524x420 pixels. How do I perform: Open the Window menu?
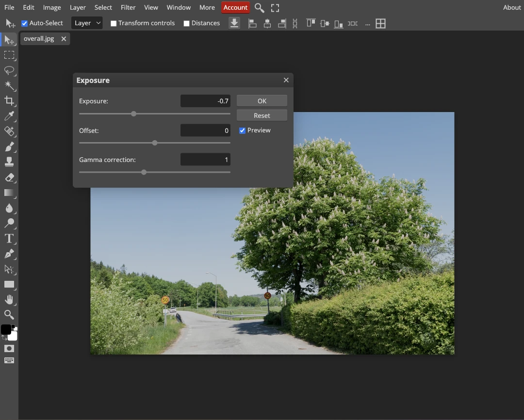point(179,7)
